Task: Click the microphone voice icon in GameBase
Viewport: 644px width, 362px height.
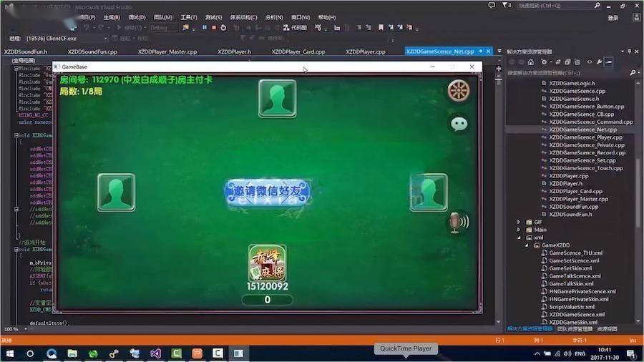Action: point(459,223)
